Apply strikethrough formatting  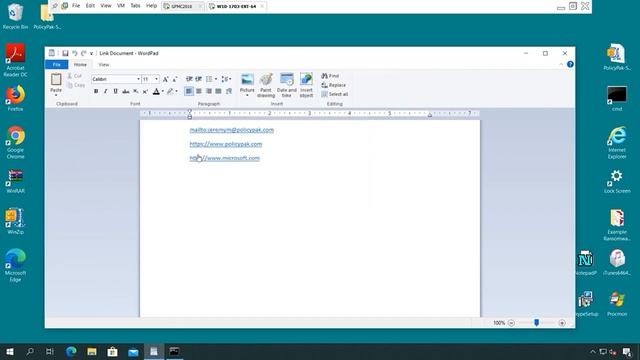click(x=126, y=91)
